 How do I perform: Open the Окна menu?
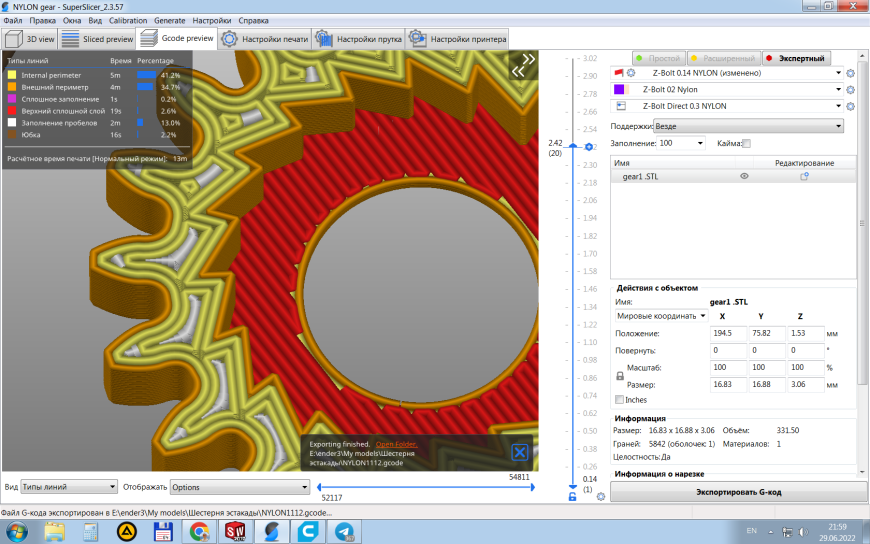72,21
